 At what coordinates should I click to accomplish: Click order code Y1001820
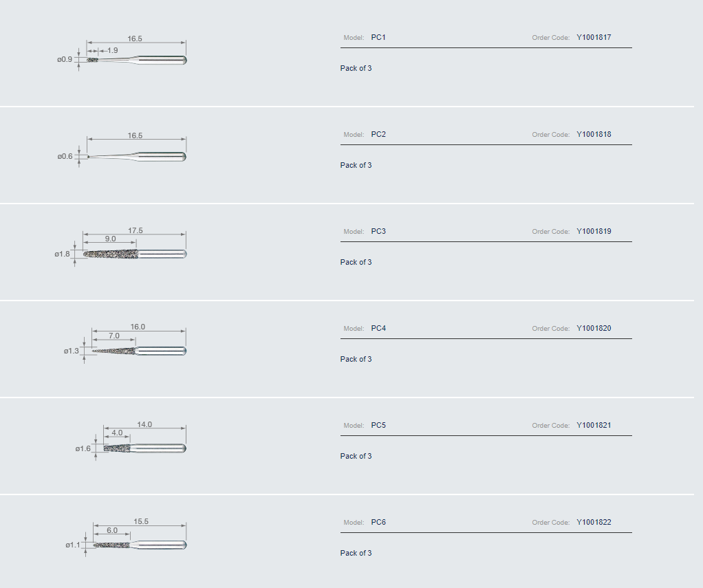point(594,328)
